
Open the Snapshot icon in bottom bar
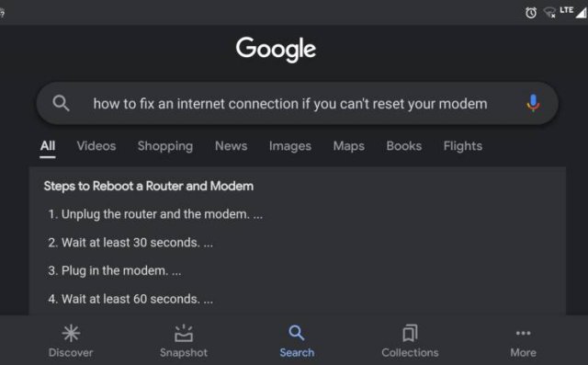184,333
